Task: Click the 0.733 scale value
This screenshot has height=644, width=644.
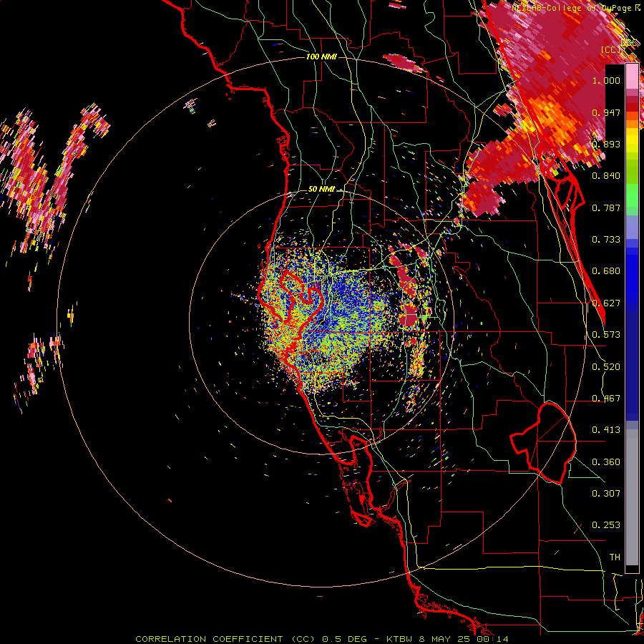Action: pyautogui.click(x=606, y=240)
